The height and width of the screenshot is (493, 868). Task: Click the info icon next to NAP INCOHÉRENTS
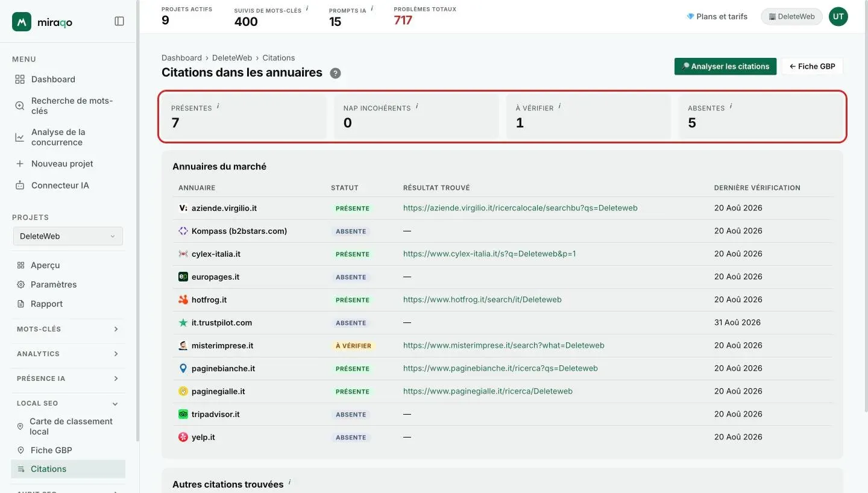pyautogui.click(x=417, y=106)
